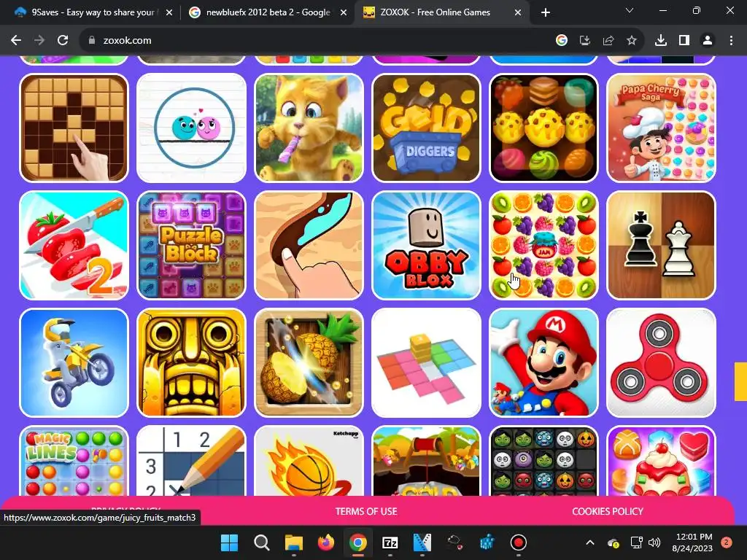Open File Explorer from taskbar
The image size is (747, 560).
[294, 542]
